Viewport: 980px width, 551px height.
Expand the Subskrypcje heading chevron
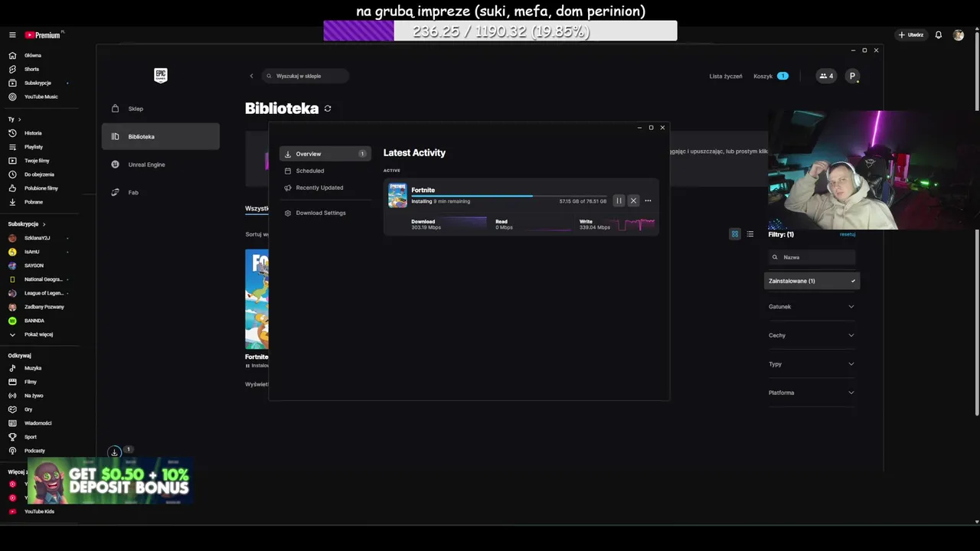coord(44,224)
